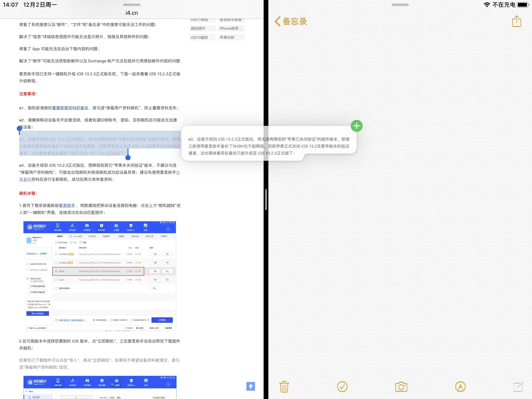
Task: Open the 苹果ID锁 tag
Action: (231, 37)
